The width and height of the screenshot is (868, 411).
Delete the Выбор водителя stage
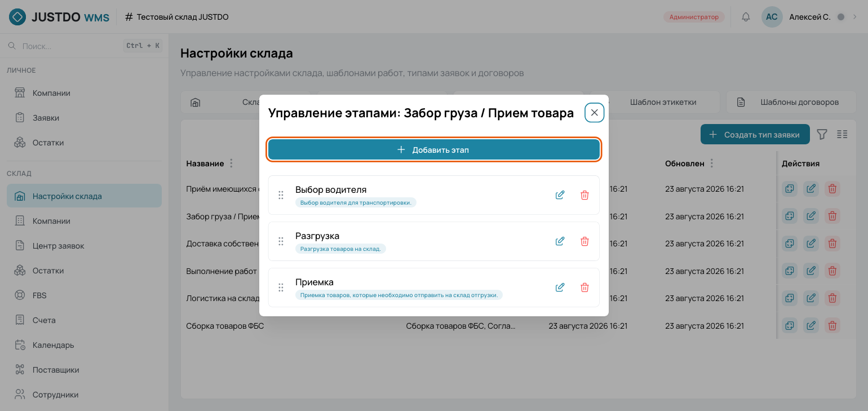[584, 195]
